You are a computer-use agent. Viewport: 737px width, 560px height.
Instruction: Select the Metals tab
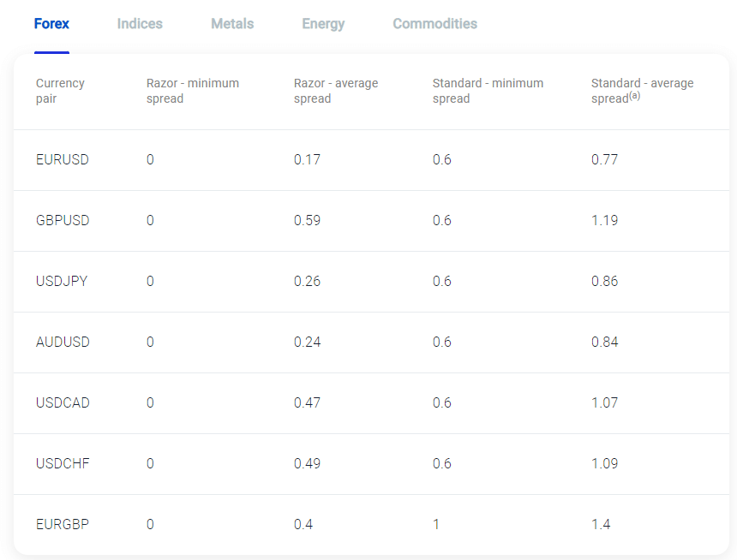coord(232,23)
